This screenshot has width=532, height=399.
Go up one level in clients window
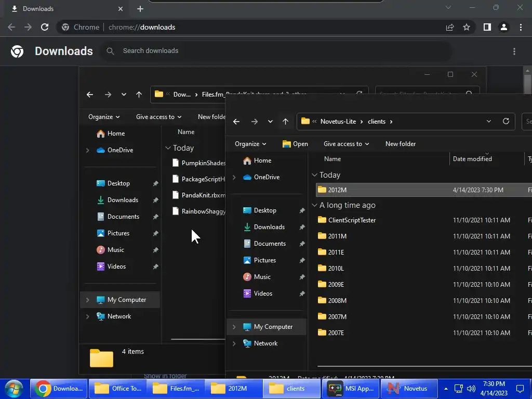pyautogui.click(x=285, y=122)
